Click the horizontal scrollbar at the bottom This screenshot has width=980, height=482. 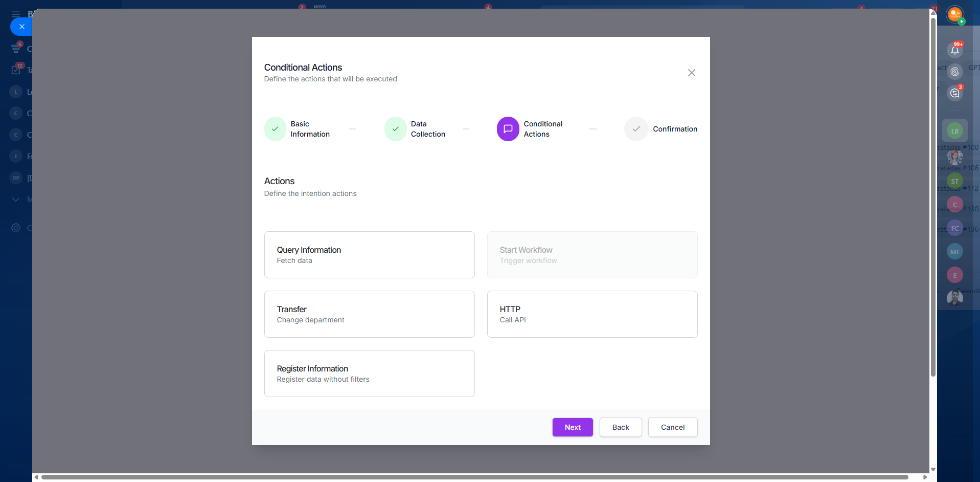pyautogui.click(x=474, y=477)
